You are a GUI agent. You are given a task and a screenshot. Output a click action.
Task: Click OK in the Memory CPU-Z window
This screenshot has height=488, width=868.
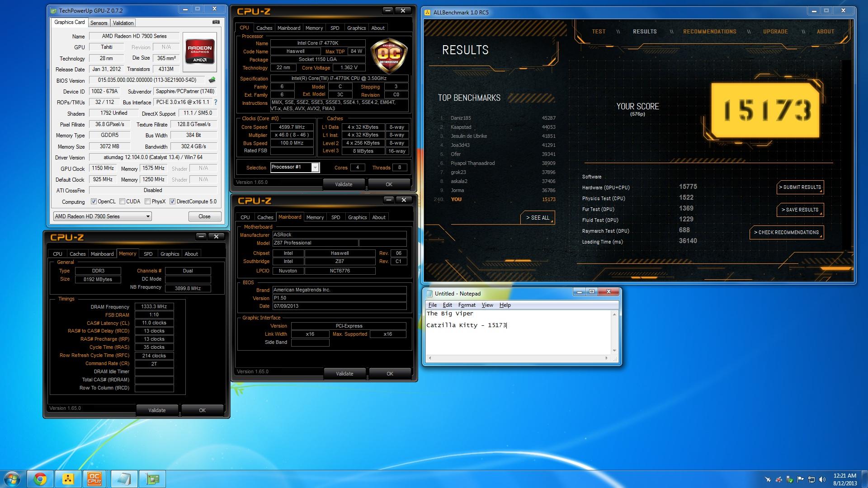click(x=202, y=410)
